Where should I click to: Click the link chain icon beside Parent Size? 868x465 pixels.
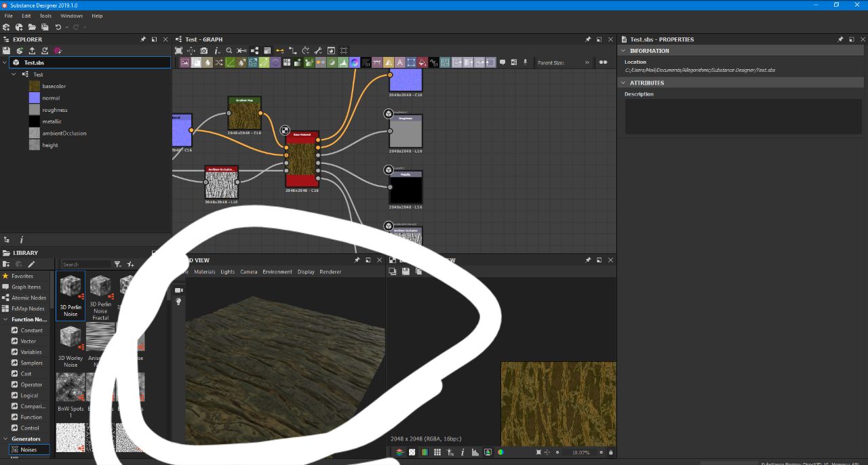603,62
